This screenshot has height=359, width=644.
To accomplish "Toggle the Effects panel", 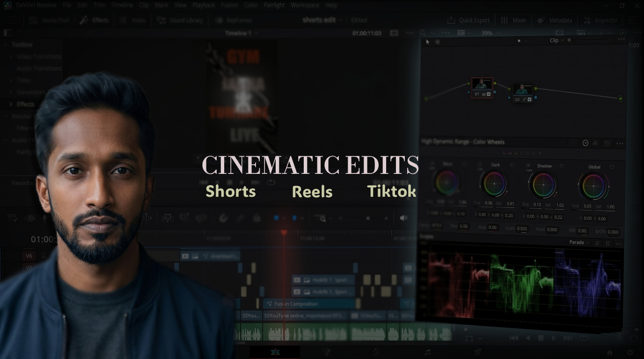I will [x=94, y=20].
